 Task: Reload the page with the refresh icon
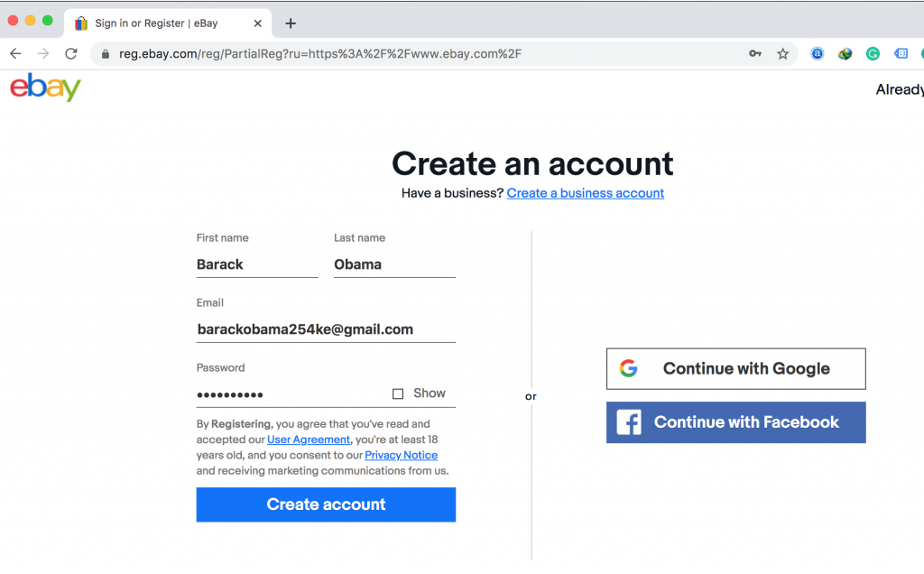coord(71,54)
